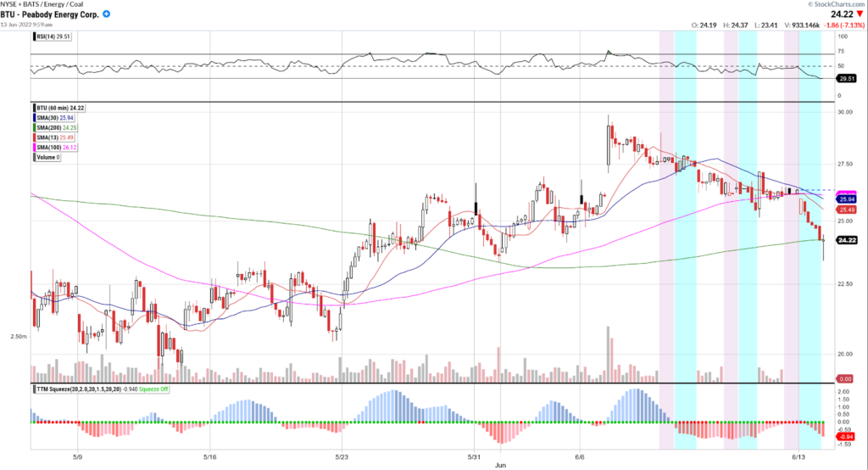Click the Jun month label on axis
The height and width of the screenshot is (470, 868).
(500, 465)
